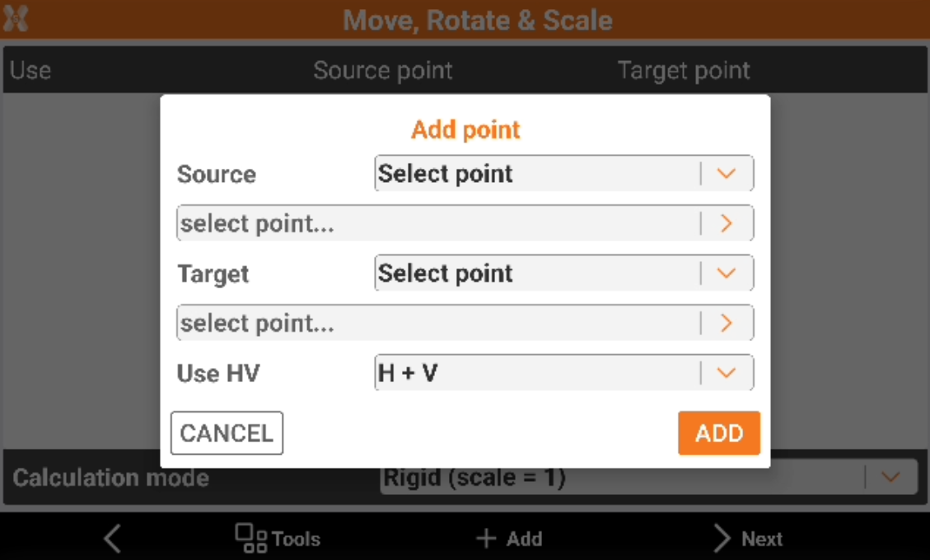Click the Use column header
The width and height of the screenshot is (930, 560).
(x=30, y=71)
